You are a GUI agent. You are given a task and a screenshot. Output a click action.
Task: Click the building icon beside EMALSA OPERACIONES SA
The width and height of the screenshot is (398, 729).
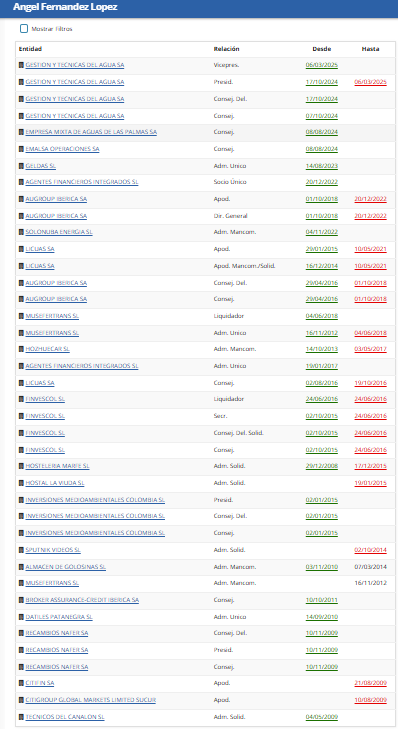tap(21, 149)
